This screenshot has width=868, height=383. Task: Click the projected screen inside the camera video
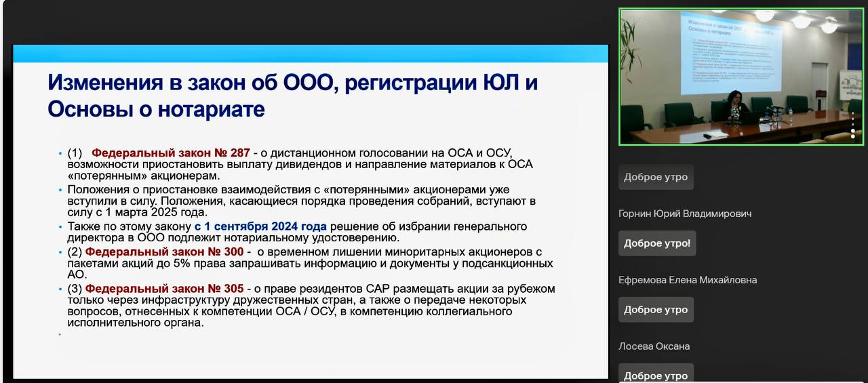tap(730, 52)
